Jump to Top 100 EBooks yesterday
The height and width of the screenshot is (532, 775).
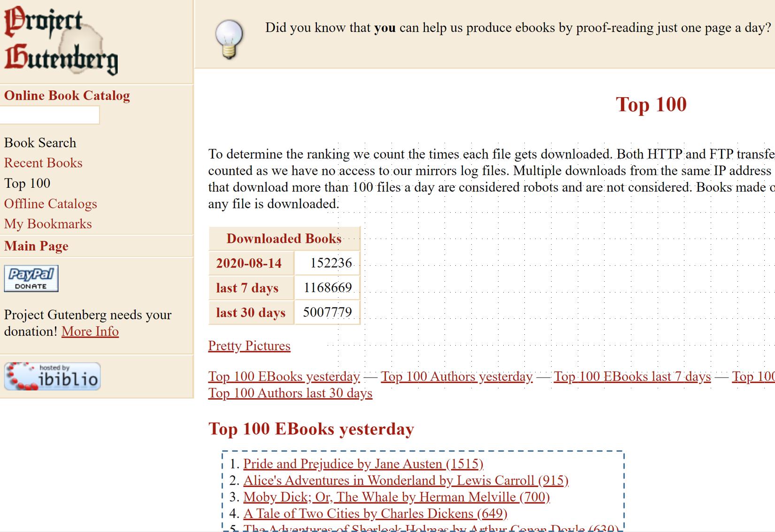(x=284, y=377)
